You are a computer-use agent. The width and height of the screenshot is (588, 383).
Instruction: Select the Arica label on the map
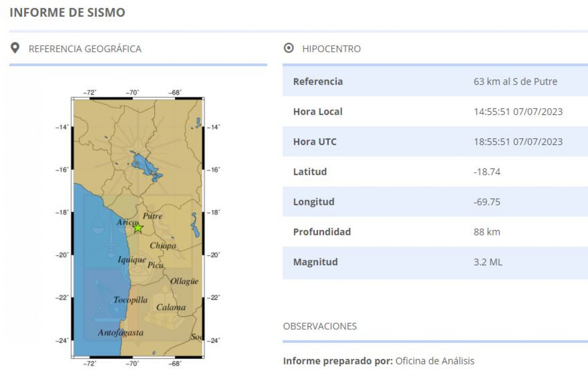pyautogui.click(x=127, y=223)
